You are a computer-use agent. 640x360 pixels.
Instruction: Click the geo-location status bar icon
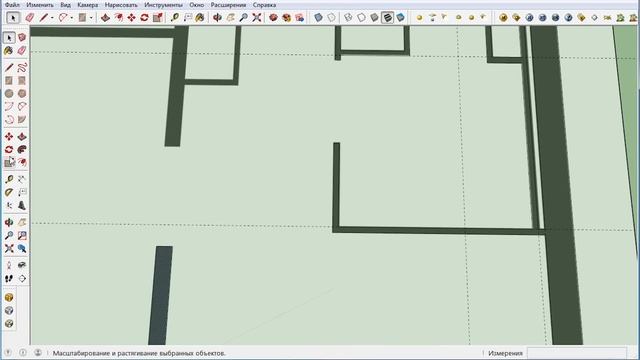pyautogui.click(x=8, y=353)
